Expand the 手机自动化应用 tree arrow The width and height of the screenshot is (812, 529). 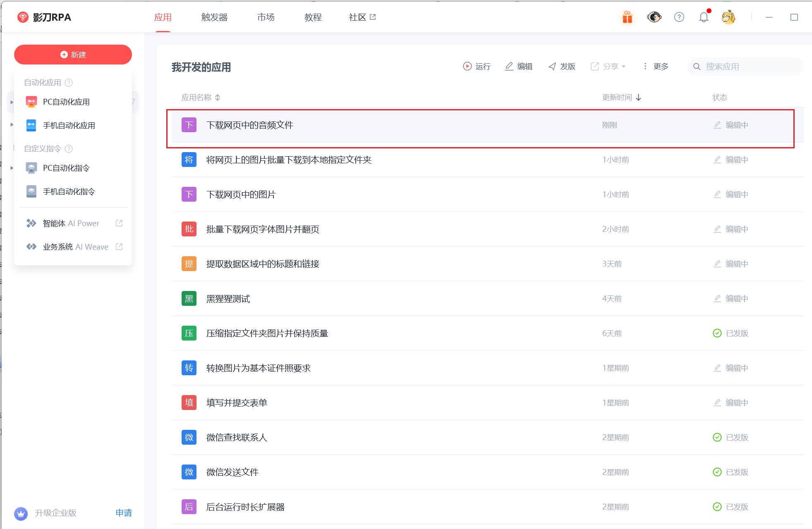point(12,125)
